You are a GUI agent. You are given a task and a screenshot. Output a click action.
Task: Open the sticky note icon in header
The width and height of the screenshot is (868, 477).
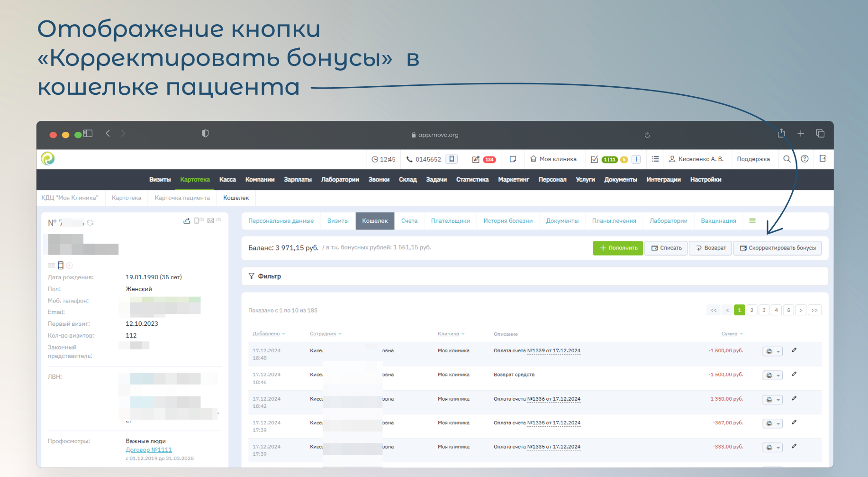[513, 159]
